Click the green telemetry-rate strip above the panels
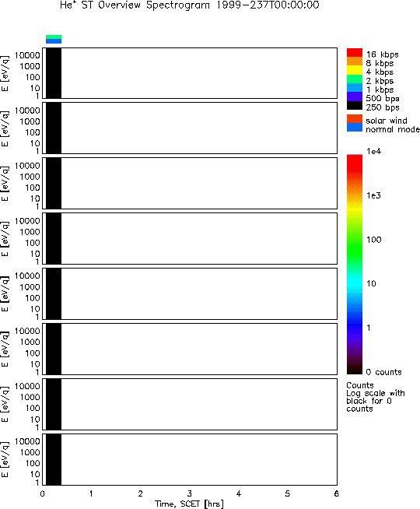Screen dimensions: 420x509 pos(54,37)
